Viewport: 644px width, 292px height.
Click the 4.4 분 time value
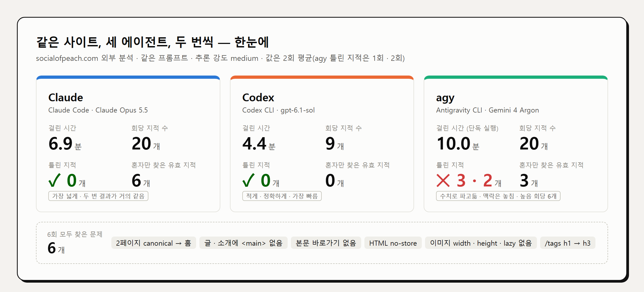[259, 144]
